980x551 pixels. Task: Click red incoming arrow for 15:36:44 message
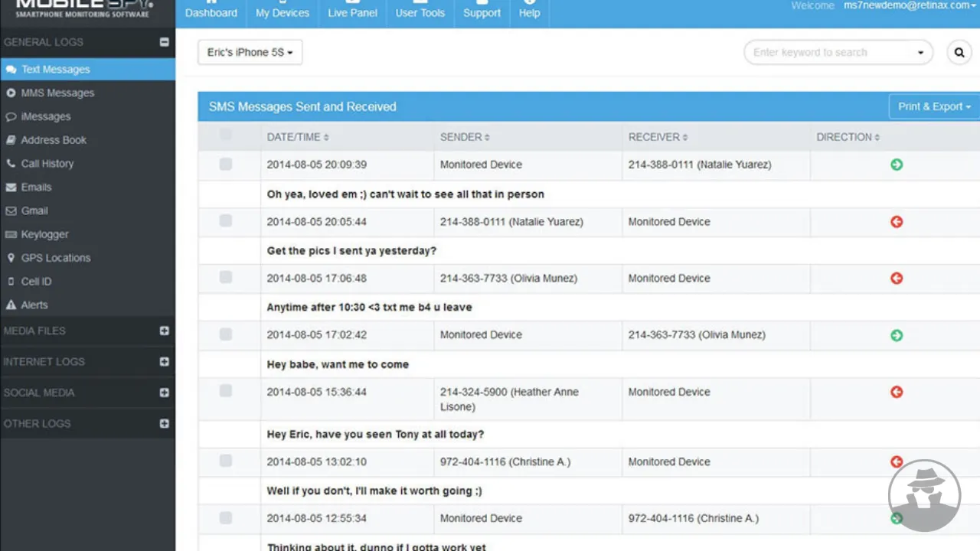click(897, 392)
